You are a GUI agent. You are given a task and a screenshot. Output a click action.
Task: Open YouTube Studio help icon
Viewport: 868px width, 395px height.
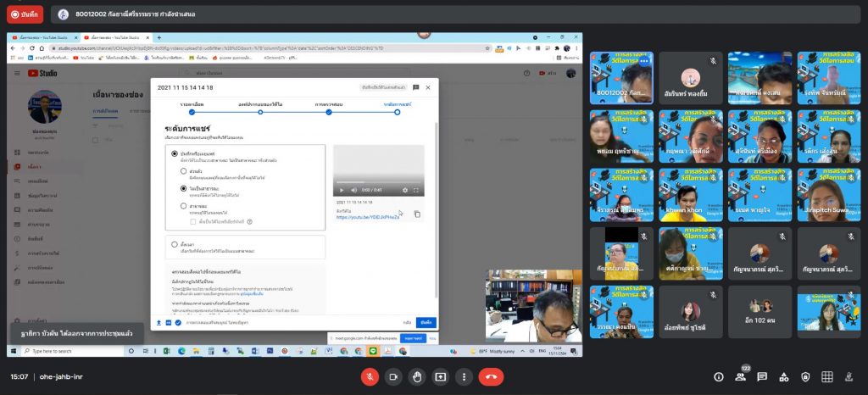point(526,73)
